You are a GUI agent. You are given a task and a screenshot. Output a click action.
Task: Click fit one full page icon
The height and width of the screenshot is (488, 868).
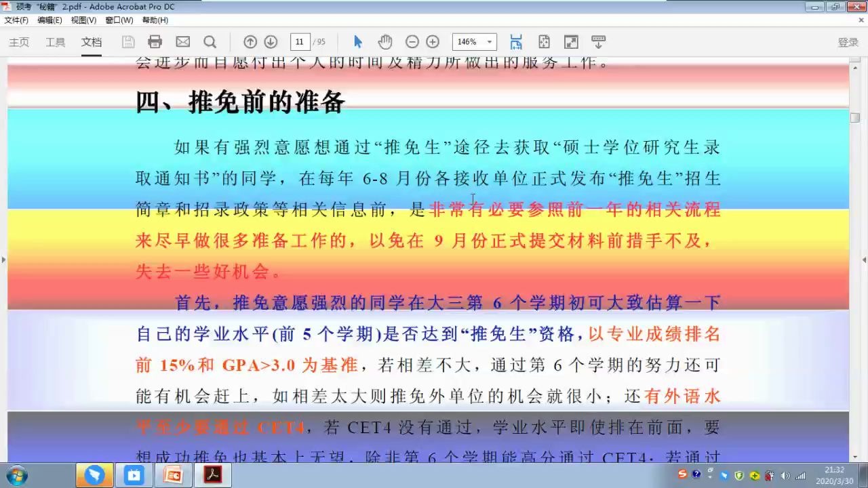544,42
